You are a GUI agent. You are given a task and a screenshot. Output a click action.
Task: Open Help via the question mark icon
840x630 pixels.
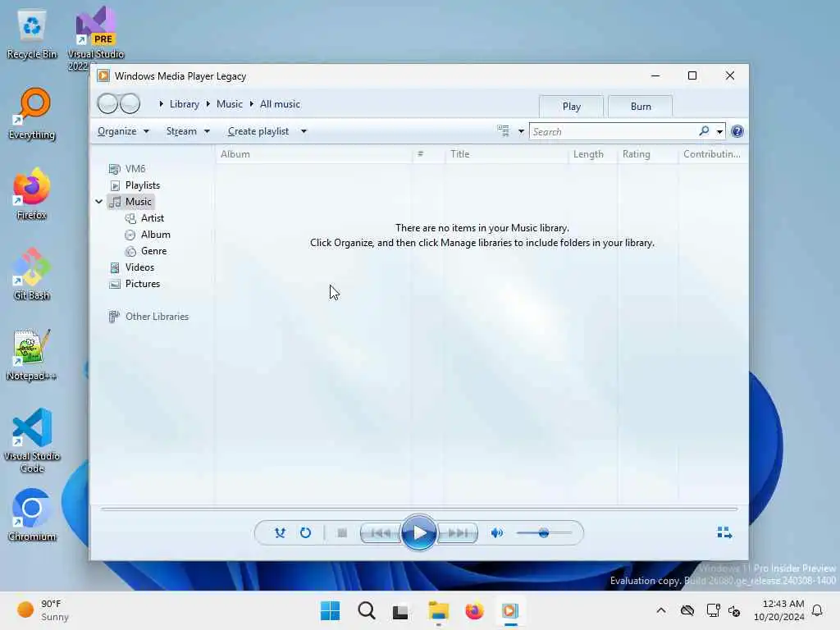[x=737, y=131]
